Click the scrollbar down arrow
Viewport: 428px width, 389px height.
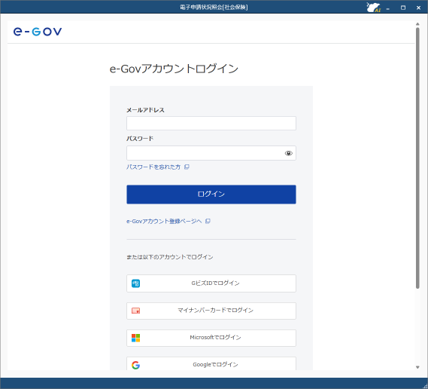pyautogui.click(x=417, y=367)
